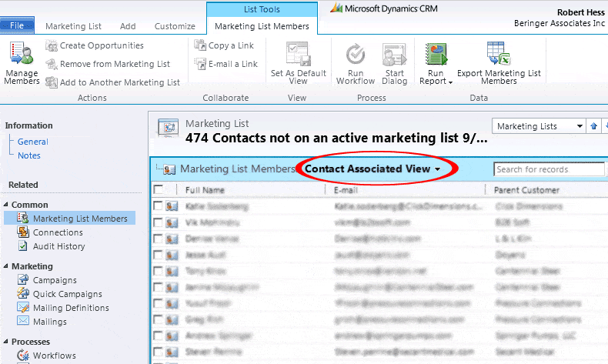Check the box for Vik's row

tap(158, 222)
